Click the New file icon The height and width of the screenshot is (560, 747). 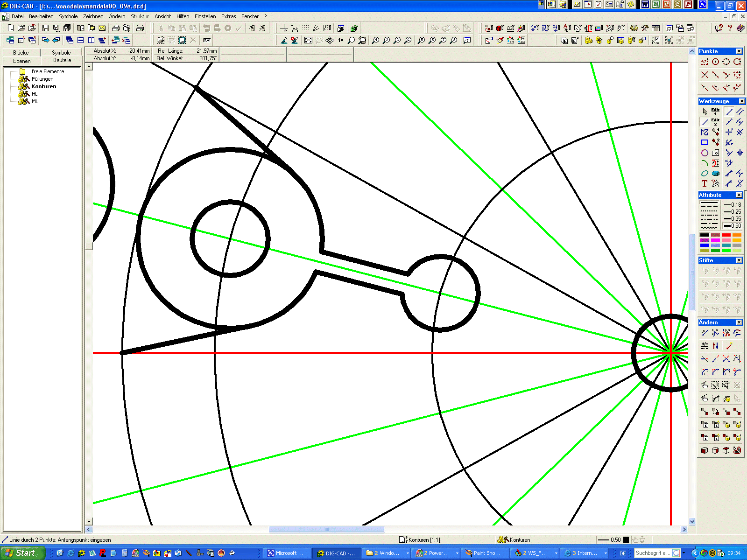(11, 28)
